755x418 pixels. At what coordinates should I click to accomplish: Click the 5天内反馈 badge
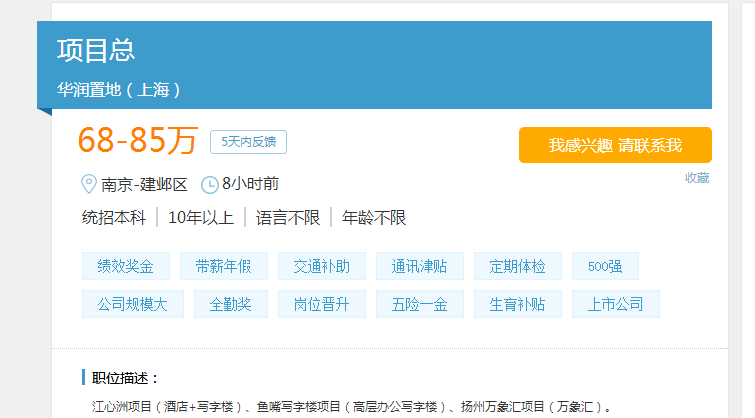[x=248, y=142]
